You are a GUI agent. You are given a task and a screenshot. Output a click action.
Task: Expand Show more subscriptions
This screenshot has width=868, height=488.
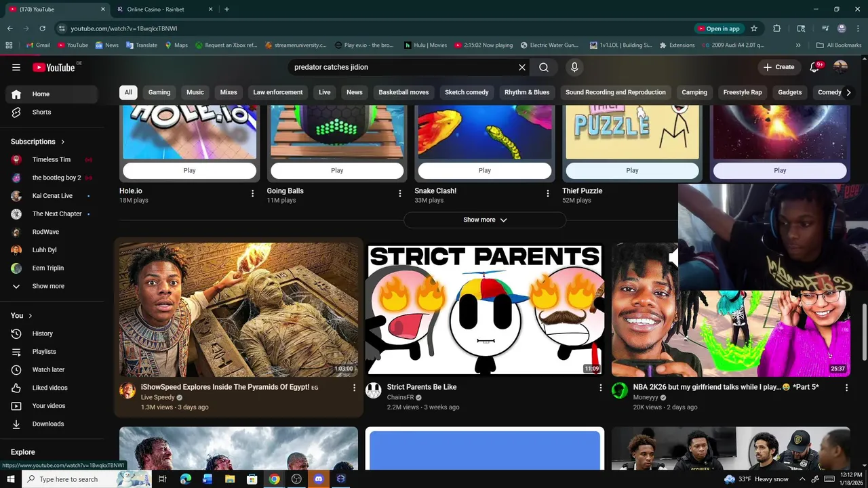48,286
